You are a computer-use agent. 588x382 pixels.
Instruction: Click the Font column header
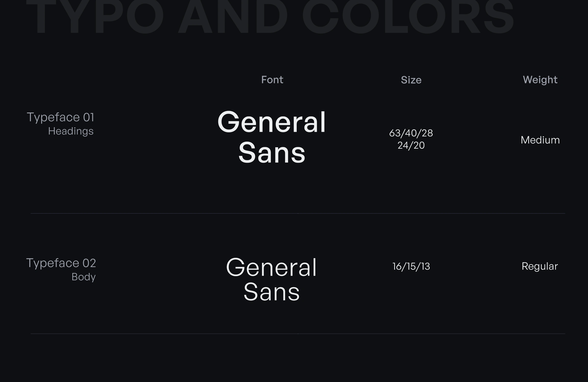tap(272, 80)
